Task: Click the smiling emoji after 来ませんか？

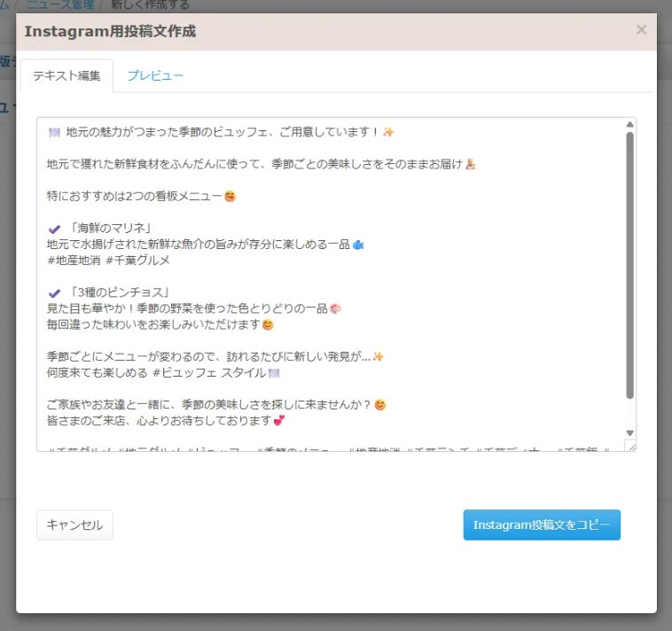Action: 380,405
